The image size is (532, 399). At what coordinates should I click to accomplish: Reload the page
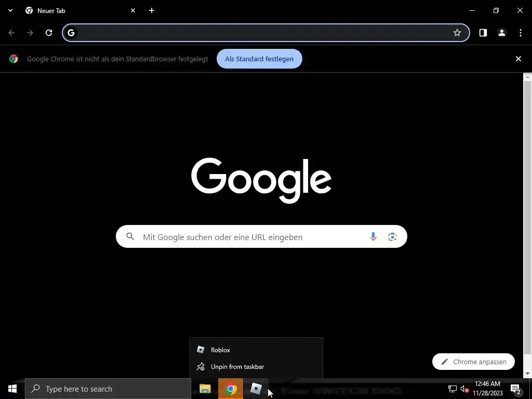point(49,33)
